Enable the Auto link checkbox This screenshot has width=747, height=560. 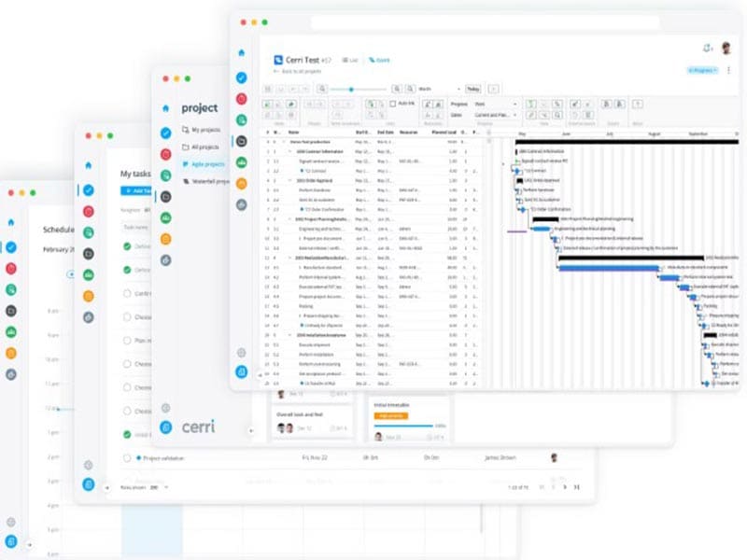click(x=393, y=104)
